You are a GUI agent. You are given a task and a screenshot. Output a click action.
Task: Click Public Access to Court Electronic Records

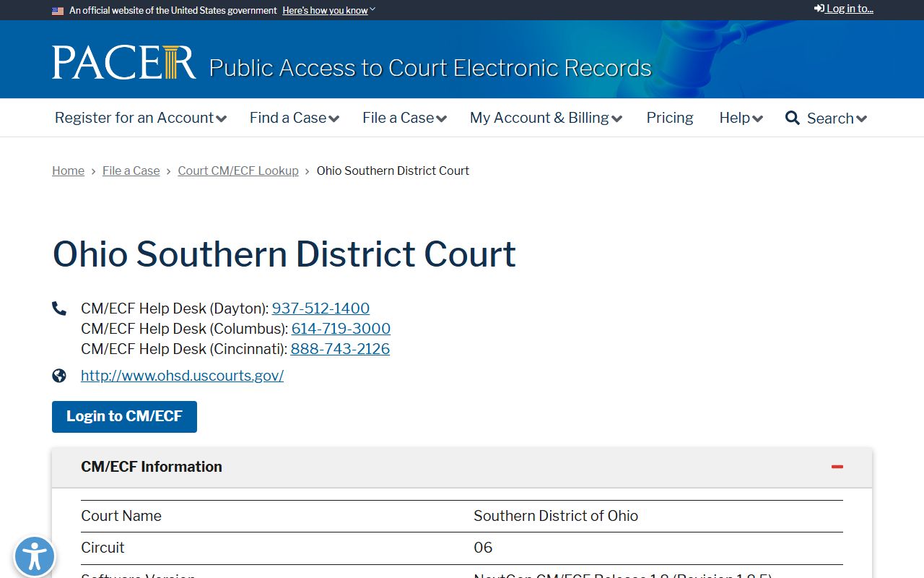click(x=430, y=68)
